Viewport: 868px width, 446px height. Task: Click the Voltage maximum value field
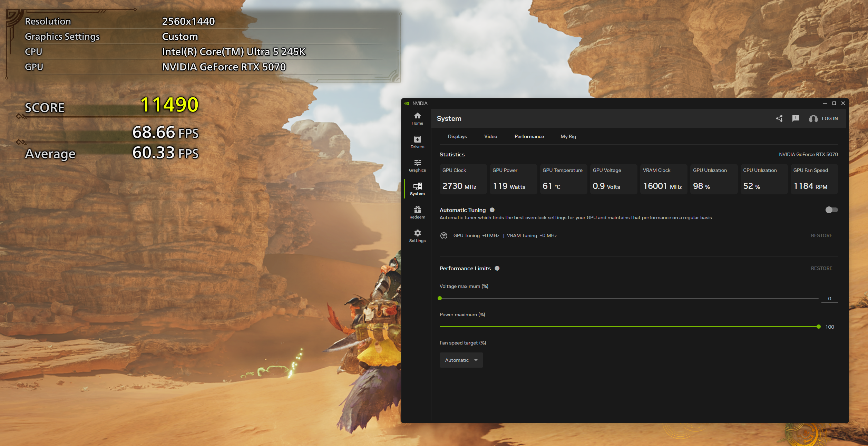pos(830,299)
